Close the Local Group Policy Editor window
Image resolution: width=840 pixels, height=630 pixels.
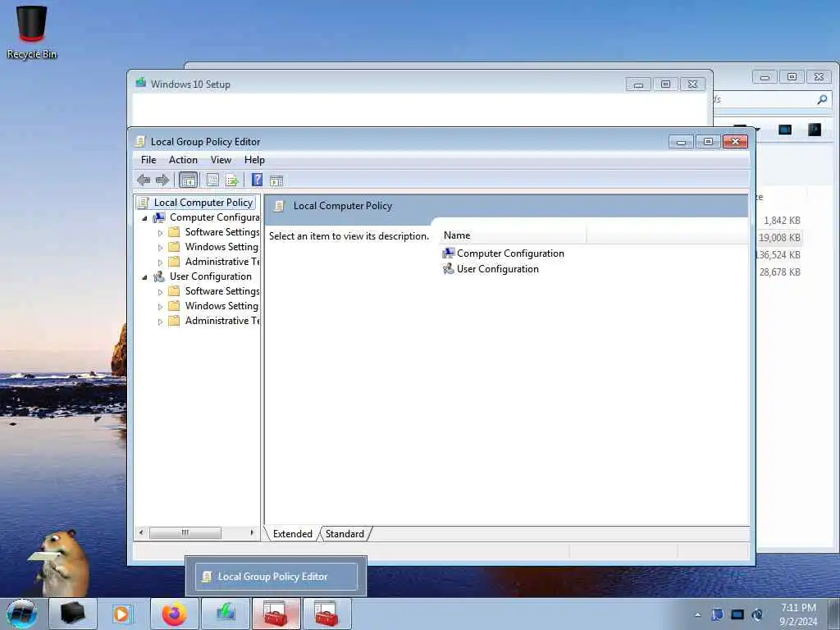(x=735, y=141)
